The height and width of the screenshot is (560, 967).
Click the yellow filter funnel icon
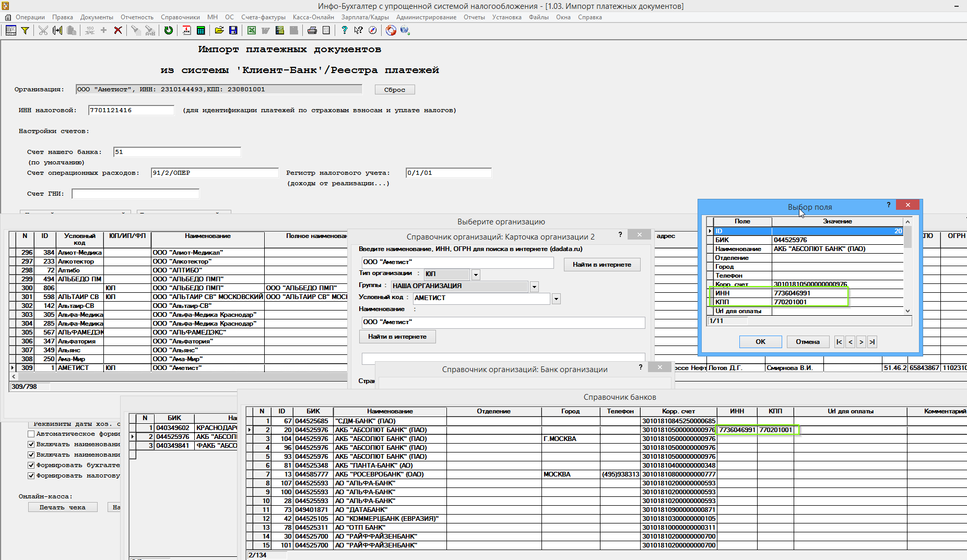point(25,30)
